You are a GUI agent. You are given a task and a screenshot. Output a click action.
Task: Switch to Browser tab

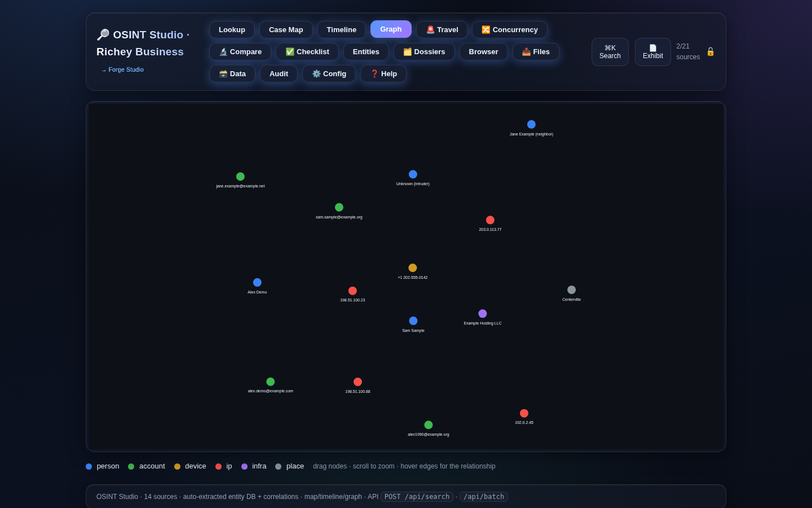click(x=484, y=52)
